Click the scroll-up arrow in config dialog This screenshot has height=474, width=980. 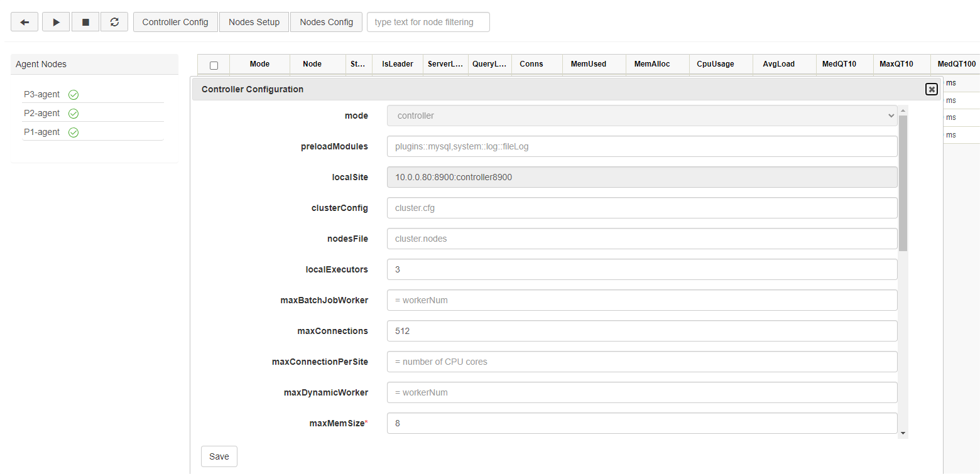pos(903,110)
